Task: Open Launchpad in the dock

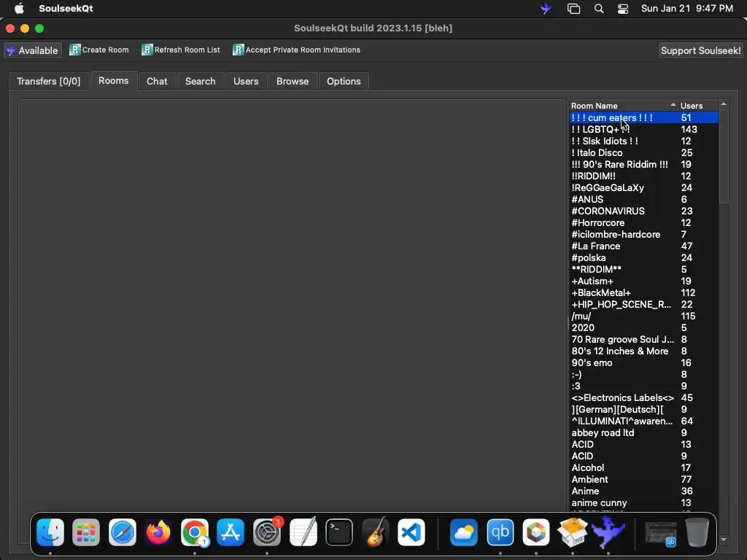Action: (86, 532)
